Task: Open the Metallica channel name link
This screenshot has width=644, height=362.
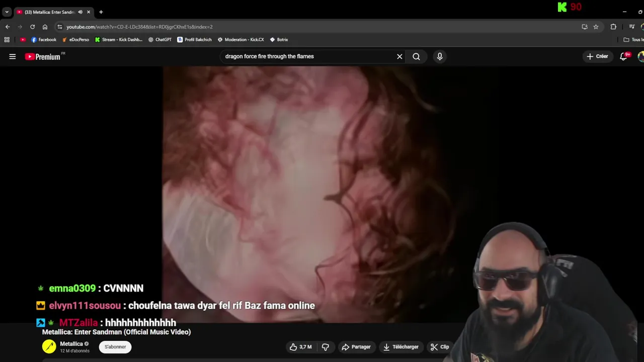Action: pyautogui.click(x=71, y=344)
